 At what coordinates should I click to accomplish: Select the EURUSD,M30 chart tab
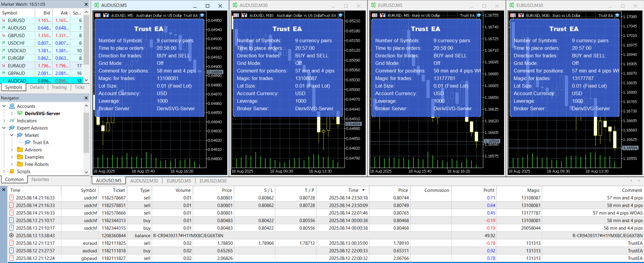[x=213, y=181]
